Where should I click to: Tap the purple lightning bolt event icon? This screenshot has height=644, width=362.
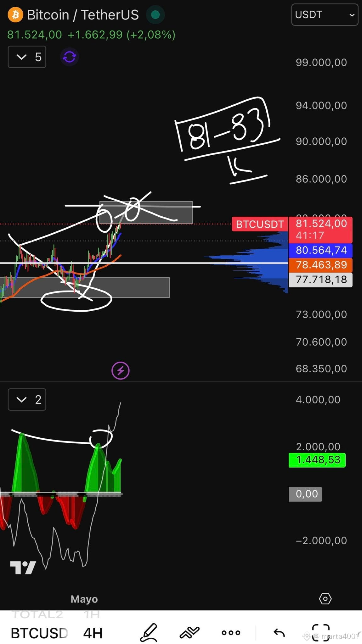pos(121,371)
